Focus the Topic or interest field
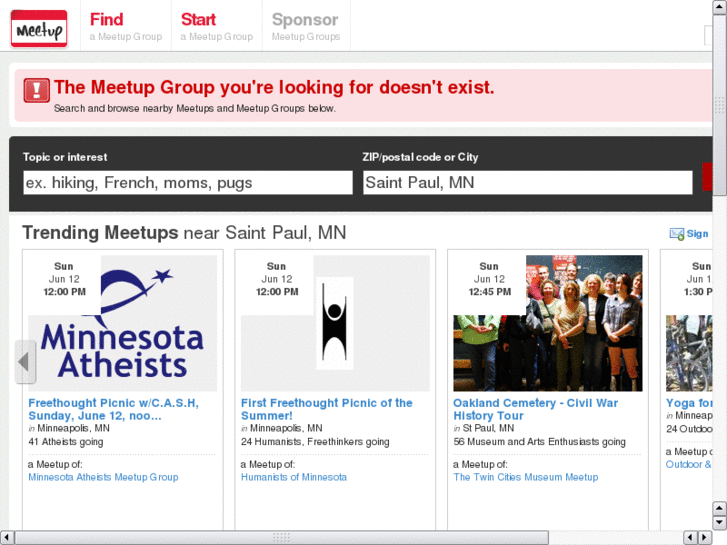727x545 pixels. coord(188,183)
